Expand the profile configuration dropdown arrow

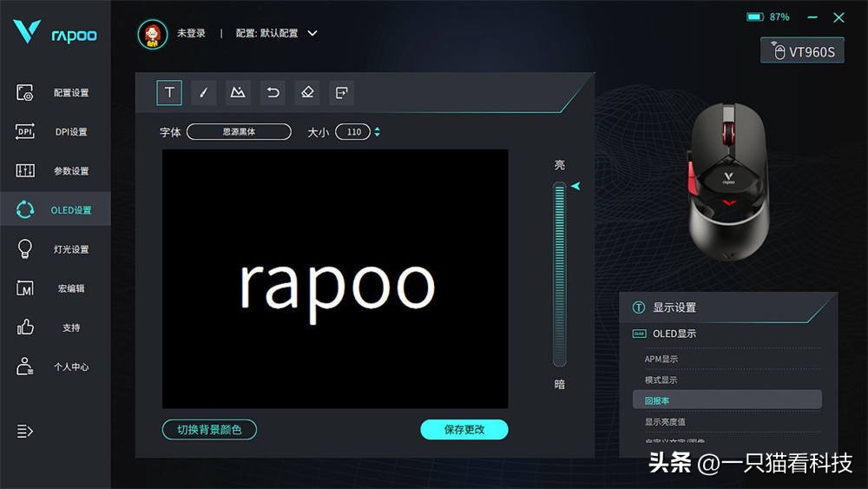click(x=312, y=33)
